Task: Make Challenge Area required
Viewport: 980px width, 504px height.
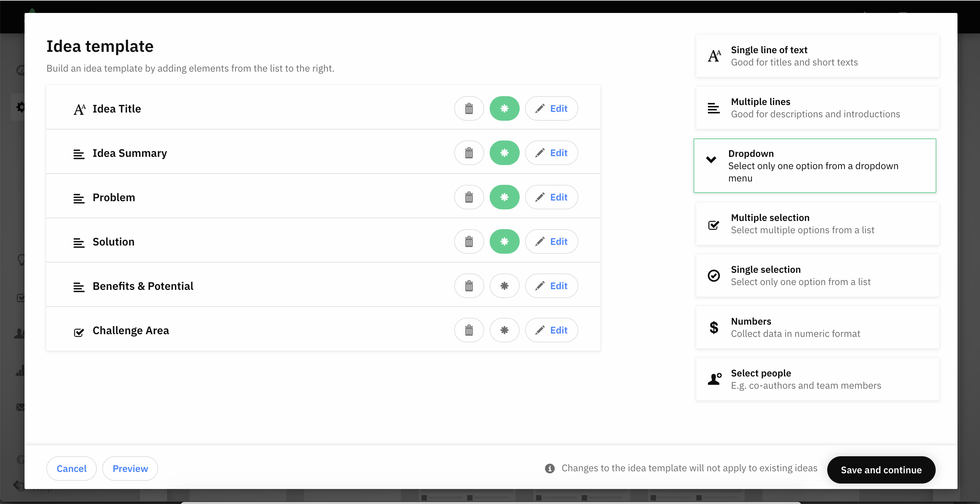Action: pos(504,330)
